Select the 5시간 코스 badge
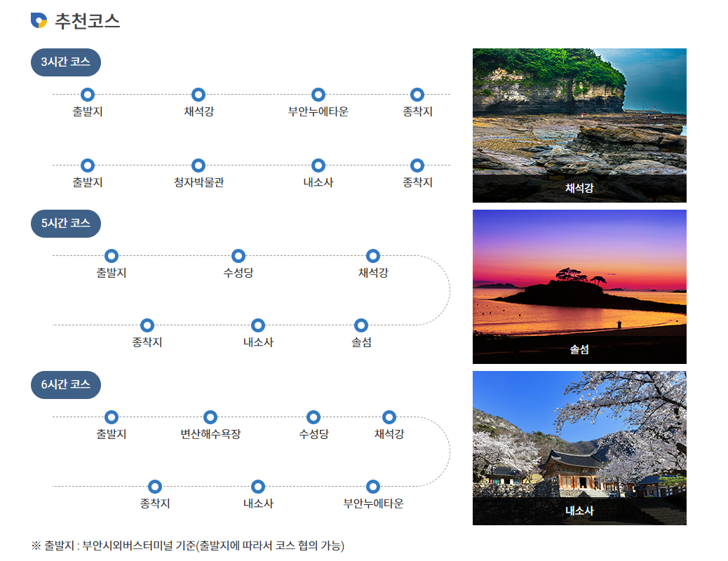The height and width of the screenshot is (561, 728). click(66, 224)
